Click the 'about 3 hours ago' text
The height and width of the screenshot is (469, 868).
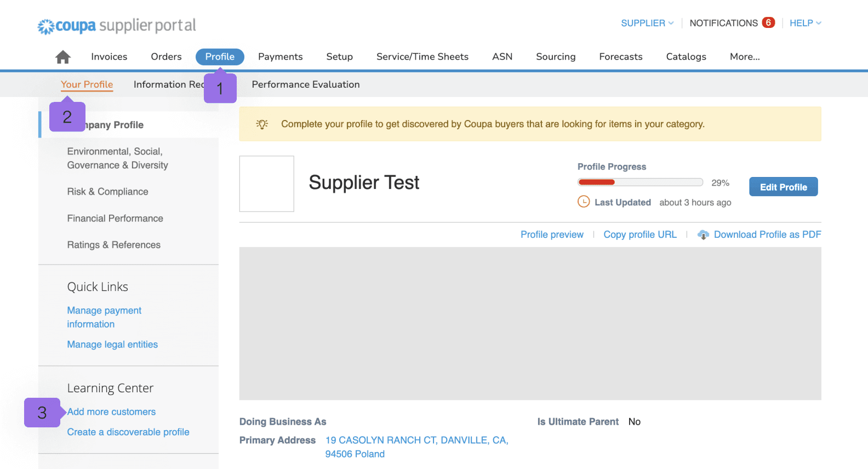coord(695,203)
